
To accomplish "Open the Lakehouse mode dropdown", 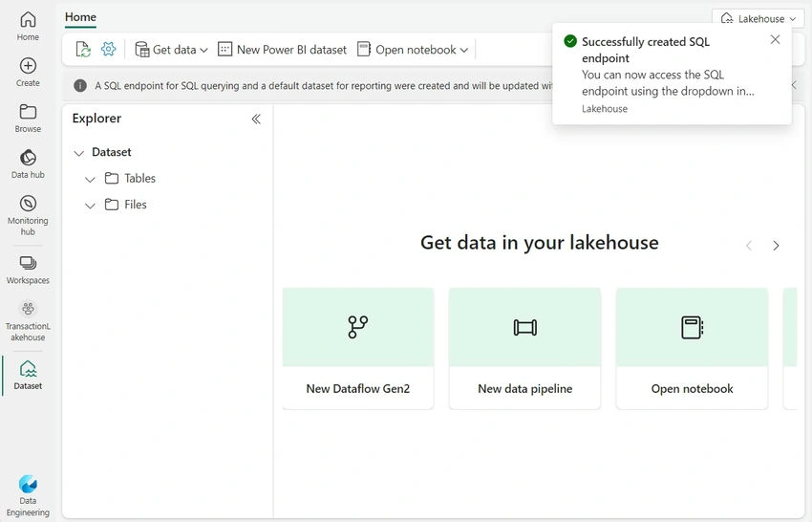I will [759, 19].
